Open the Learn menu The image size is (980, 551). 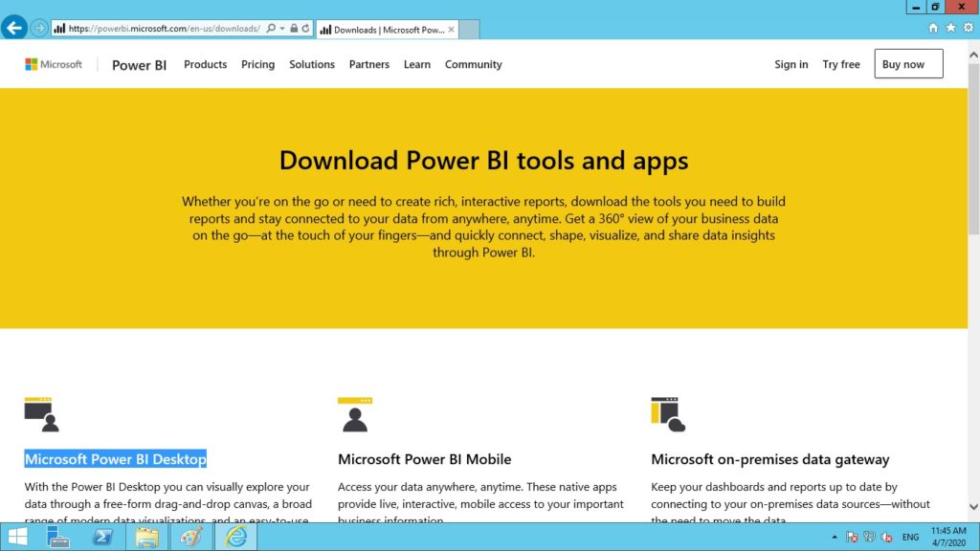coord(417,64)
